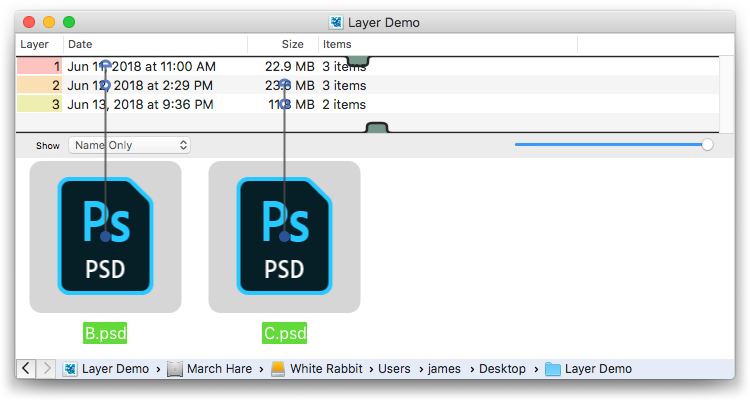
Task: Open Users in the path bar
Action: pos(394,369)
